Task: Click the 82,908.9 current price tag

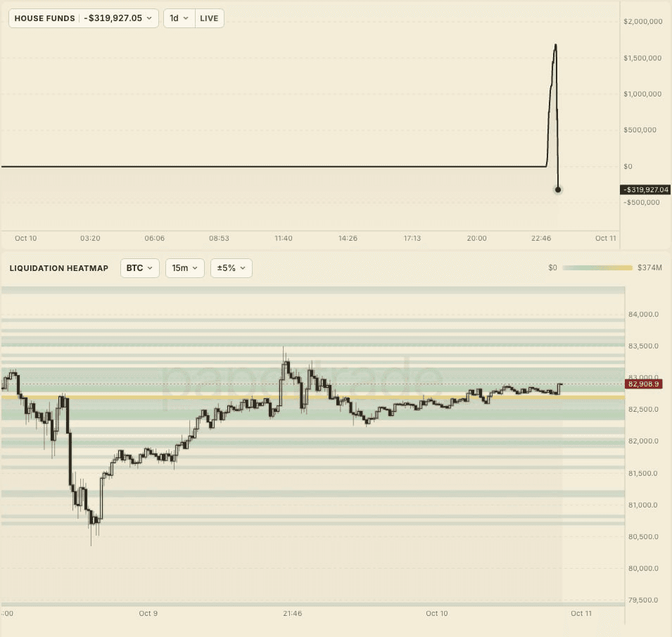Action: pos(644,384)
